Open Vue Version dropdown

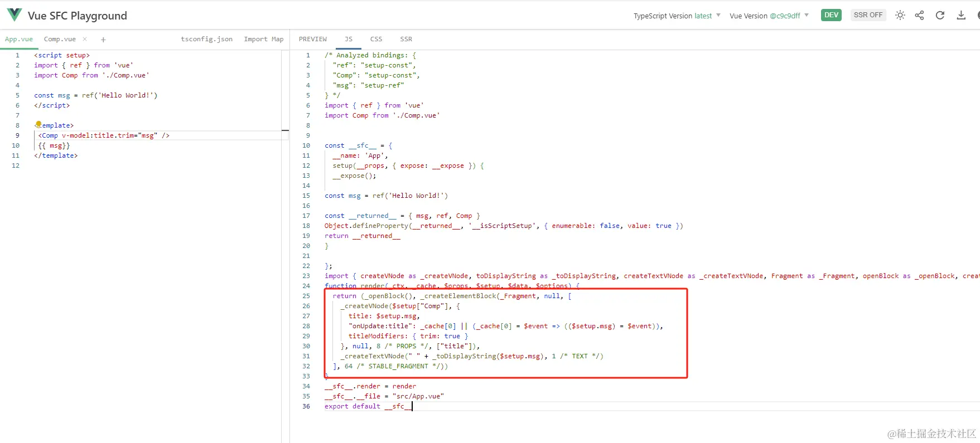(x=769, y=16)
